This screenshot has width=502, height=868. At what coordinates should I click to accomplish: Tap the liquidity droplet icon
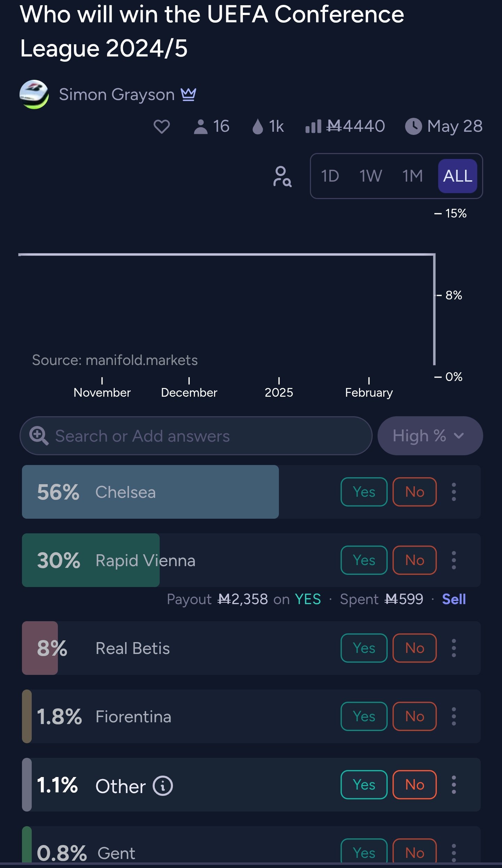coord(257,126)
